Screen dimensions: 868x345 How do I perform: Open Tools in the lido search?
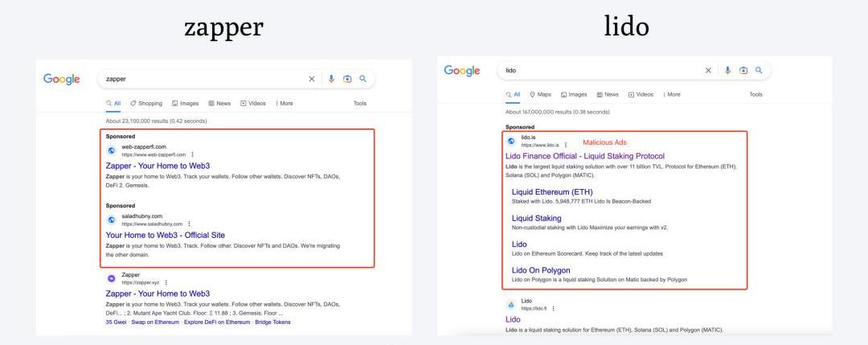[755, 95]
